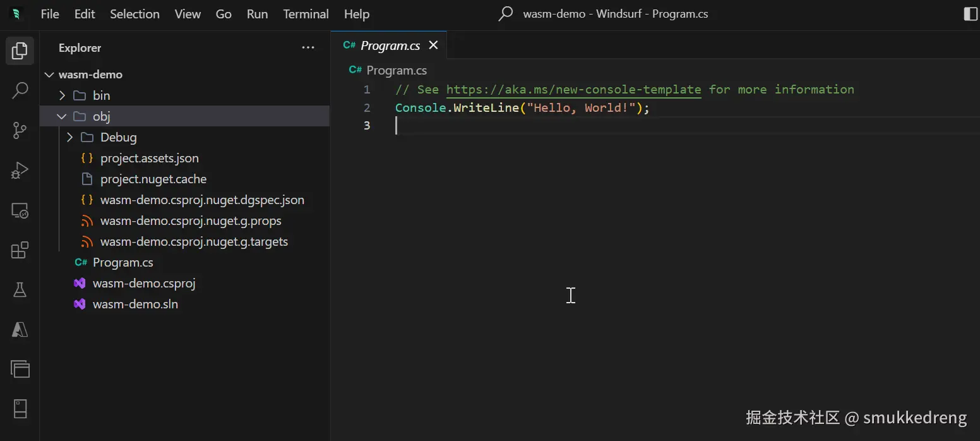
Task: Select the Debug folder name
Action: click(119, 137)
